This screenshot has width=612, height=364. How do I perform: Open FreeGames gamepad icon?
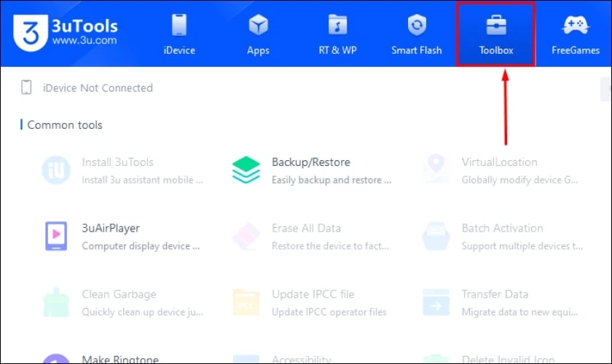point(576,25)
